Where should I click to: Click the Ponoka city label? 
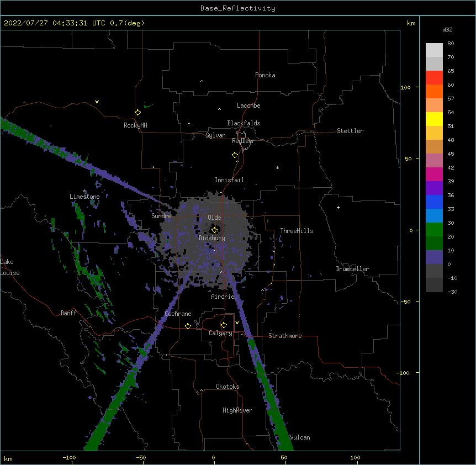pyautogui.click(x=265, y=75)
